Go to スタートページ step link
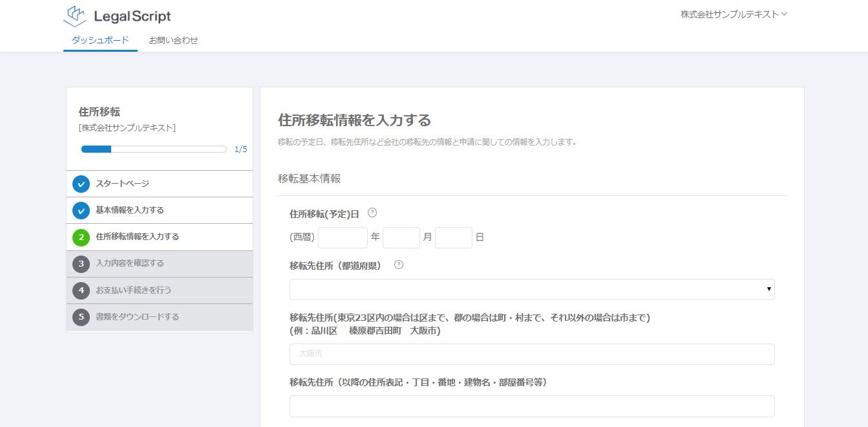 [123, 184]
